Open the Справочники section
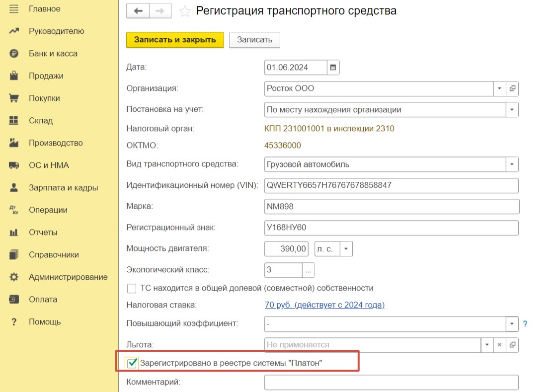558x392 pixels. click(54, 255)
